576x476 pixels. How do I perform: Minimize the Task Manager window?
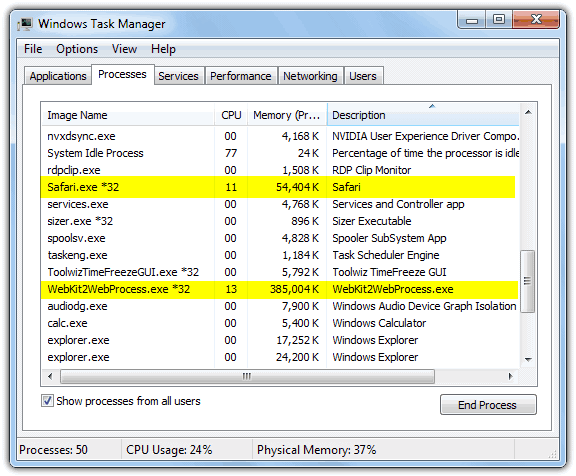[472, 20]
